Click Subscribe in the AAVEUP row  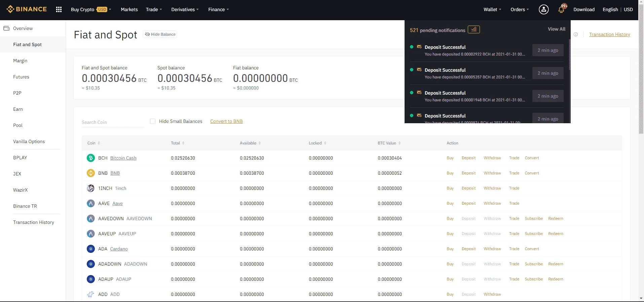(x=534, y=234)
